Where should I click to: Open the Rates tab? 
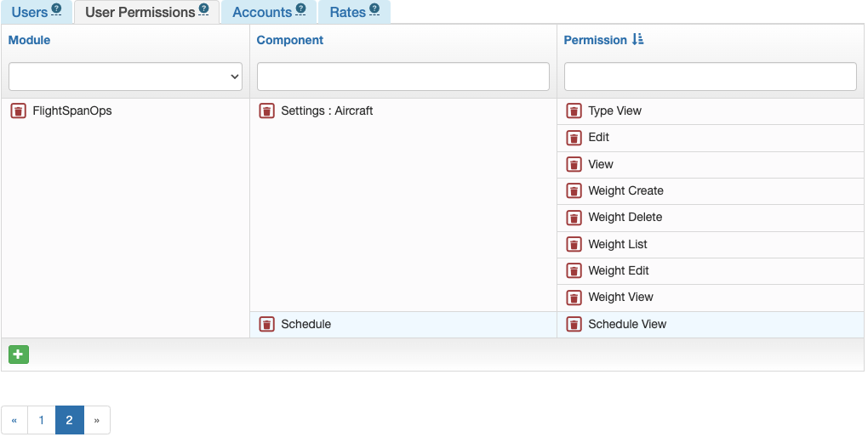coord(348,12)
